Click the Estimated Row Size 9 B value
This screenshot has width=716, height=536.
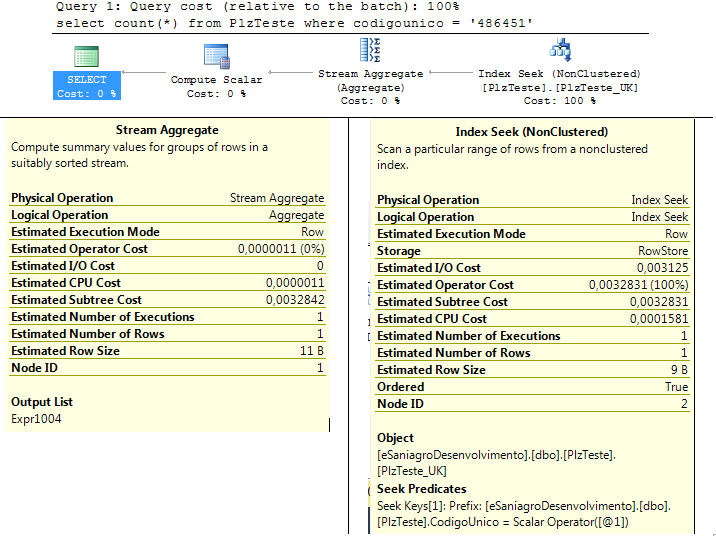coord(679,370)
